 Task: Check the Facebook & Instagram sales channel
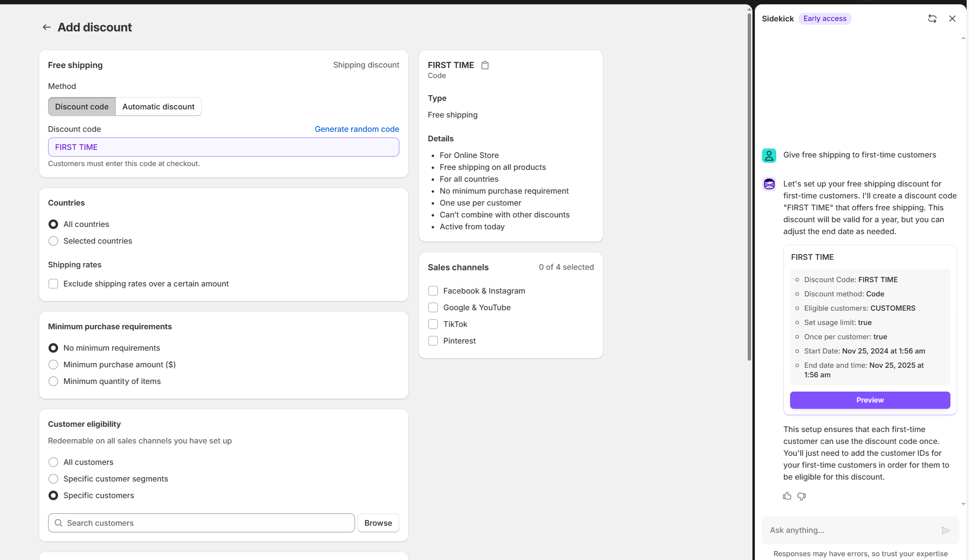(433, 291)
